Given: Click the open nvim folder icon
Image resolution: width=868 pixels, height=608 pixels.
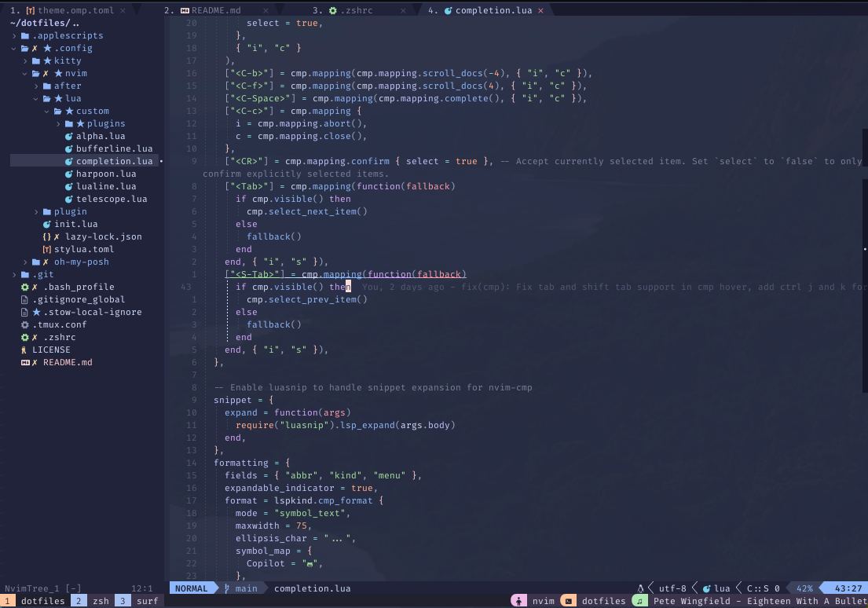Looking at the screenshot, I should coord(36,73).
